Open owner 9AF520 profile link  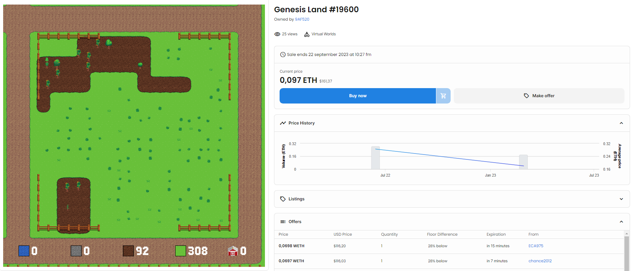coord(302,20)
